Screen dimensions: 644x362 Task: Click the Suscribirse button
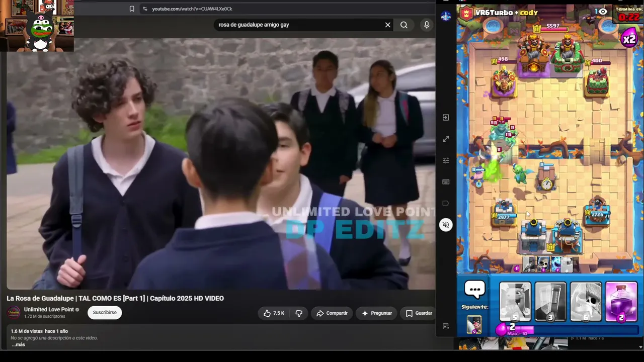click(105, 313)
